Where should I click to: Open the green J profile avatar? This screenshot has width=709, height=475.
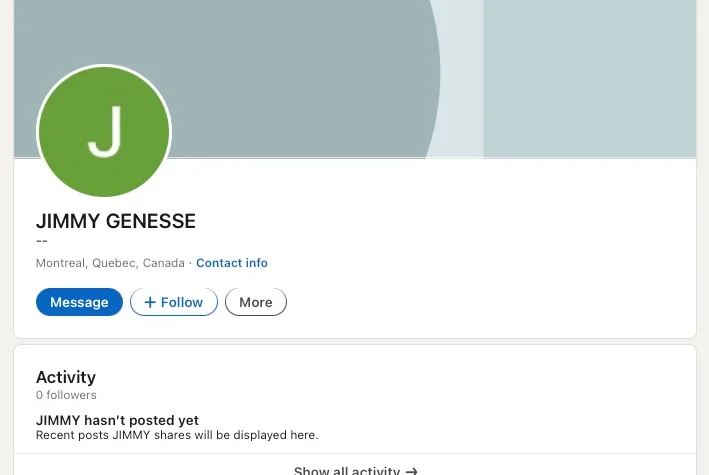104,131
